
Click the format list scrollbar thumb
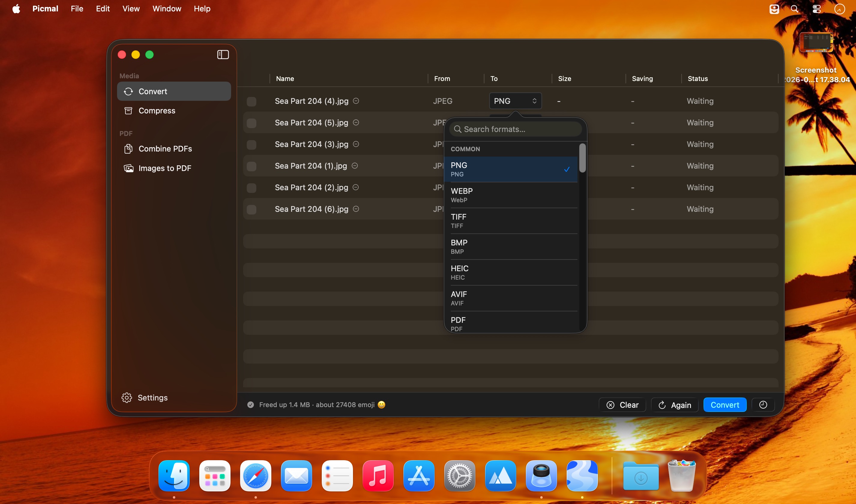pyautogui.click(x=582, y=158)
